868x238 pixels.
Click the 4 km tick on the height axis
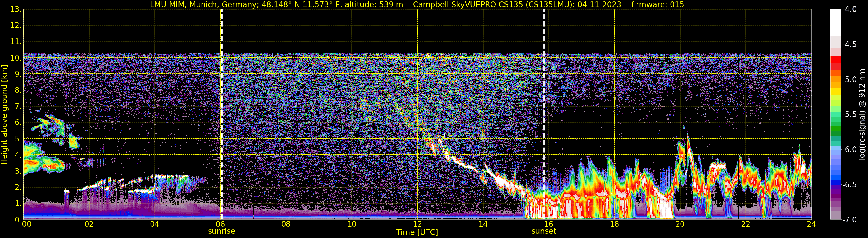[x=18, y=155]
